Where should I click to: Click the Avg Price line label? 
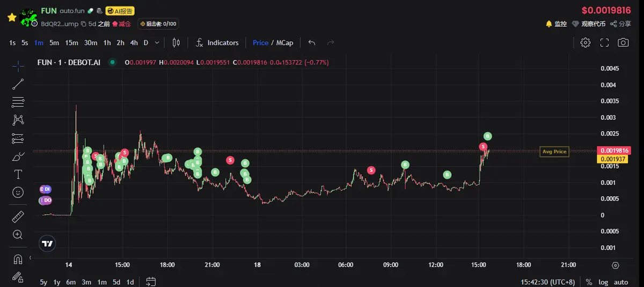(554, 152)
